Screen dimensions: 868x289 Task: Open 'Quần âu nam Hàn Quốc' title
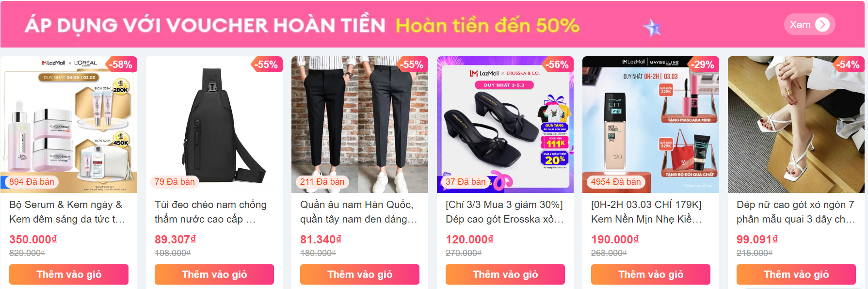click(x=359, y=212)
